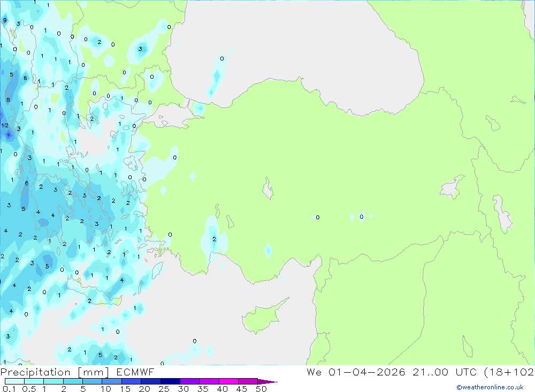Viewport: 535px width, 392px height.
Task: Click the 40 to 45 mm legend swatch
Action: (228, 381)
